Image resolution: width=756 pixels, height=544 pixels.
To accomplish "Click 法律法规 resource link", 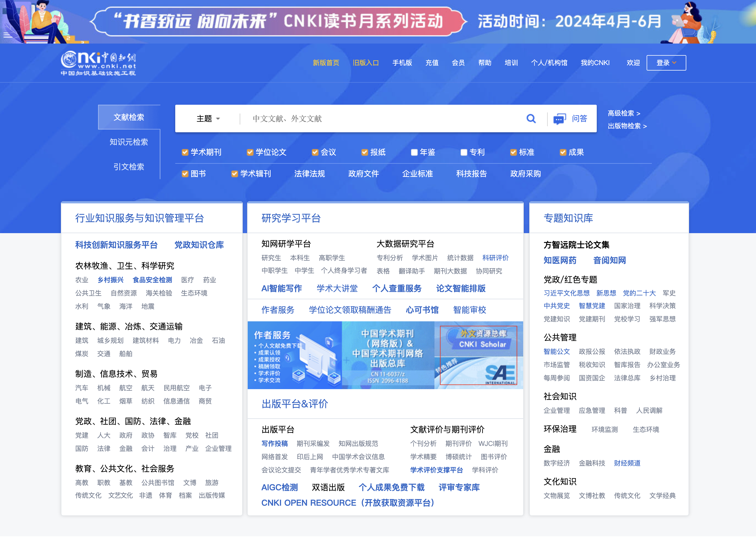I will point(309,174).
